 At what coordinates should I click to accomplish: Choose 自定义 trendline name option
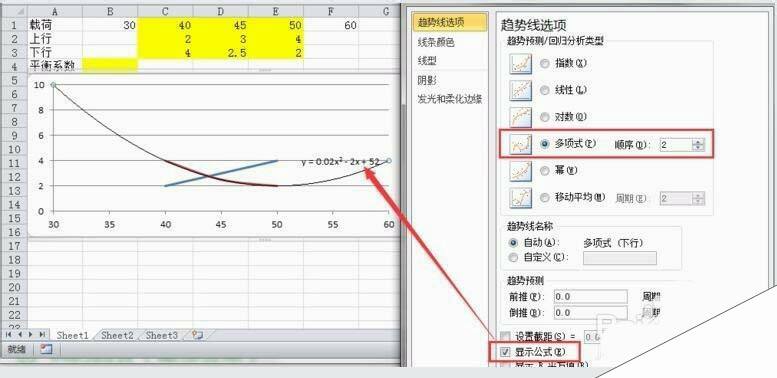(x=513, y=258)
